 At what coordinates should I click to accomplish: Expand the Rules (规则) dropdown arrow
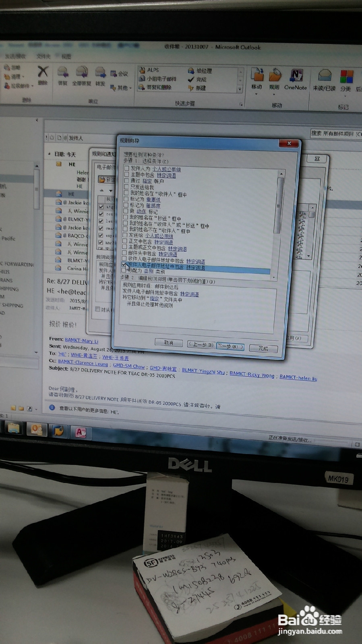[274, 95]
